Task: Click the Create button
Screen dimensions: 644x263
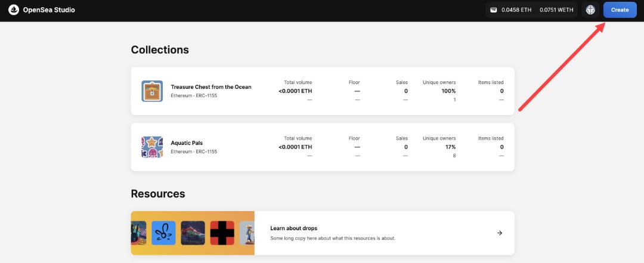Action: 620,10
